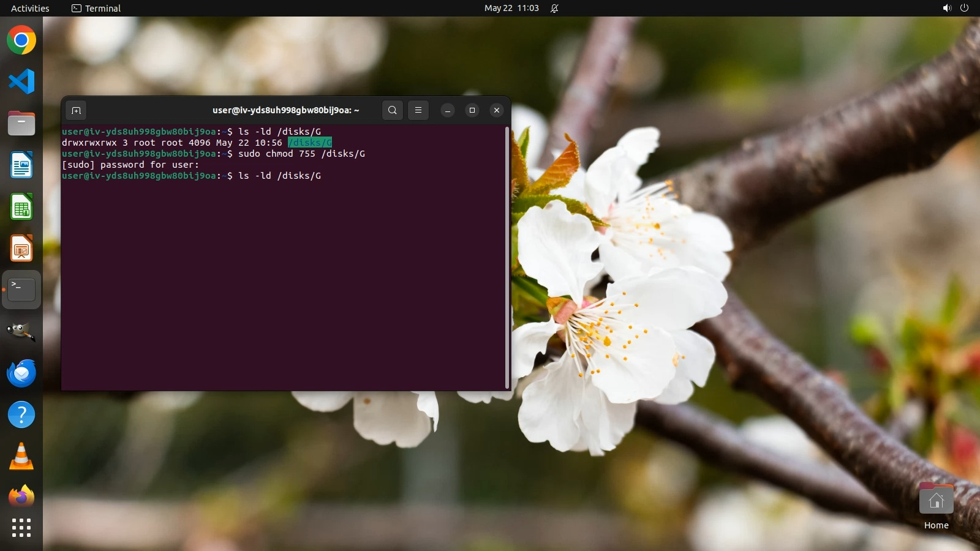Click the Activities overview button
This screenshot has height=551, width=980.
30,8
